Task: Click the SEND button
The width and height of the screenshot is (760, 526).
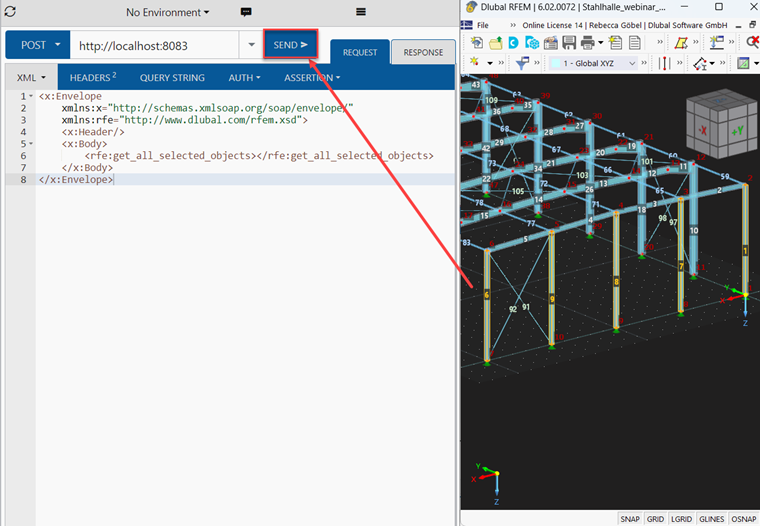Action: point(290,45)
